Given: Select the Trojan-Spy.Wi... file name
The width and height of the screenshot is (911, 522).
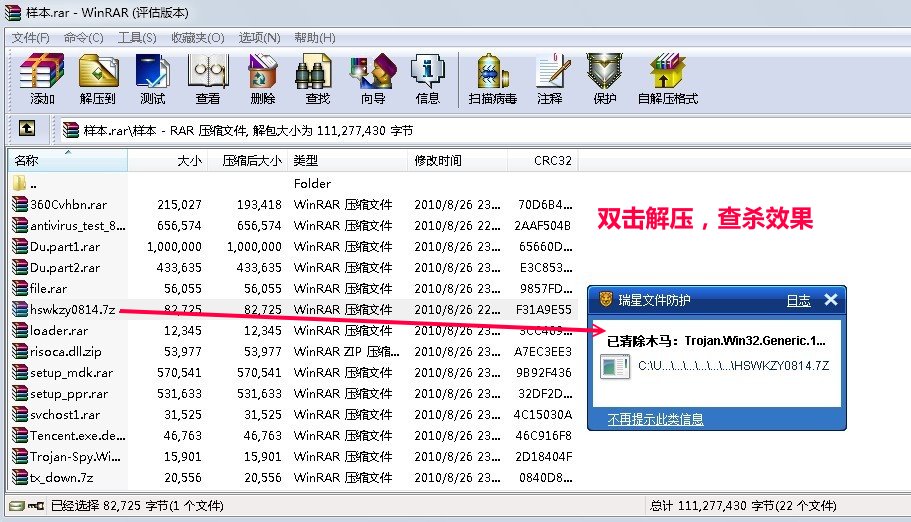Looking at the screenshot, I should pos(75,456).
